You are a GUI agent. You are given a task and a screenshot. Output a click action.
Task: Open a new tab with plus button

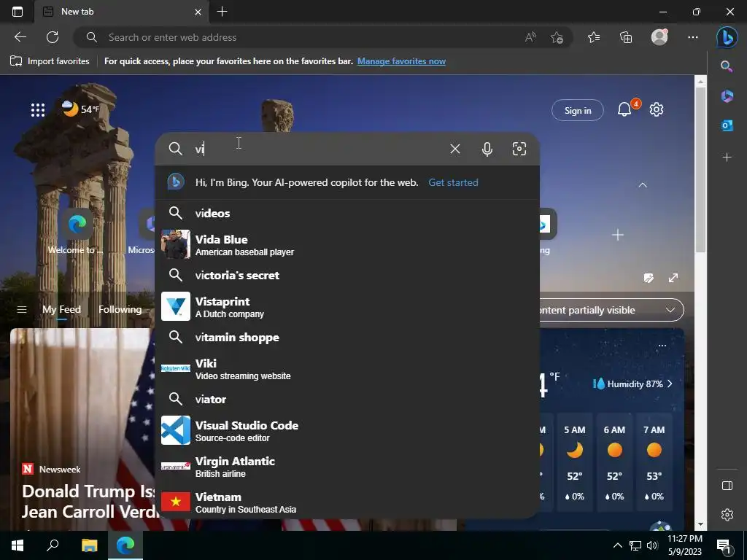tap(222, 12)
